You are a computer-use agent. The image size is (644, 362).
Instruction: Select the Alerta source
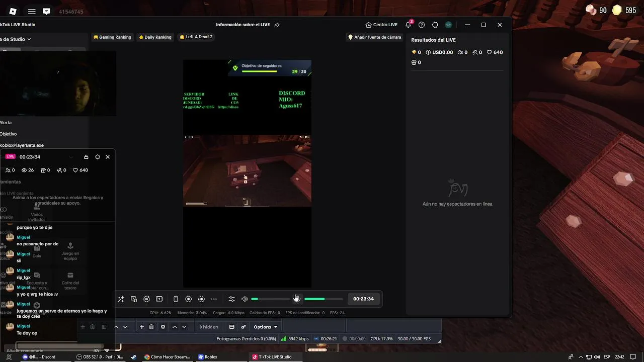point(6,123)
